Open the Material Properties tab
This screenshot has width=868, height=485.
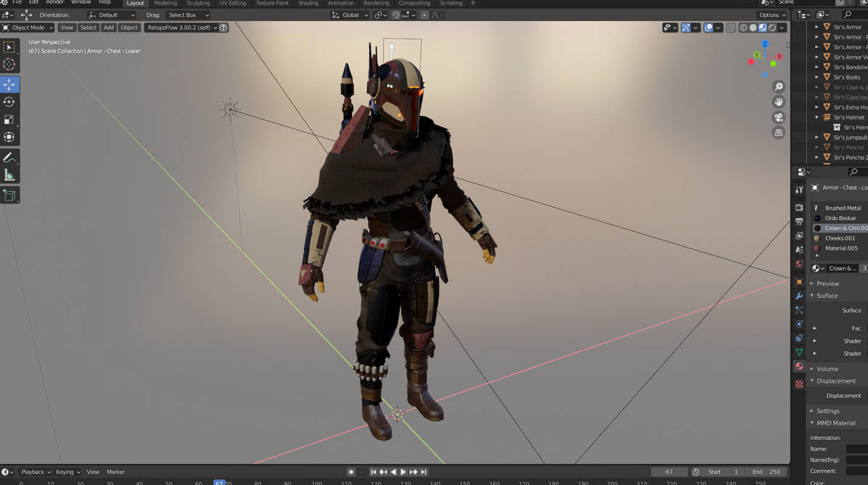[799, 367]
